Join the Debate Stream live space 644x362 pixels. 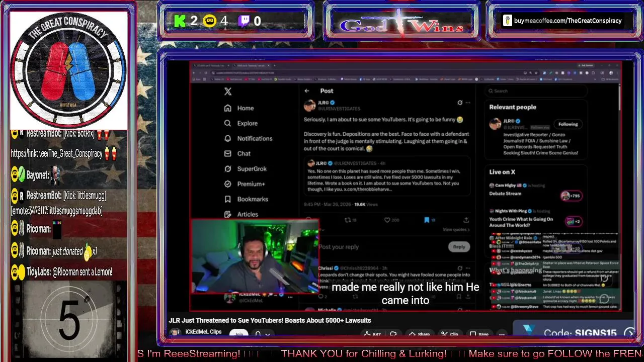[506, 194]
